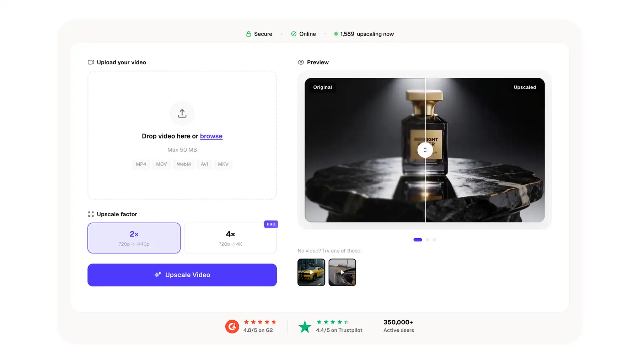
Task: Click the expand icon by Upscale factor
Action: [x=91, y=214]
